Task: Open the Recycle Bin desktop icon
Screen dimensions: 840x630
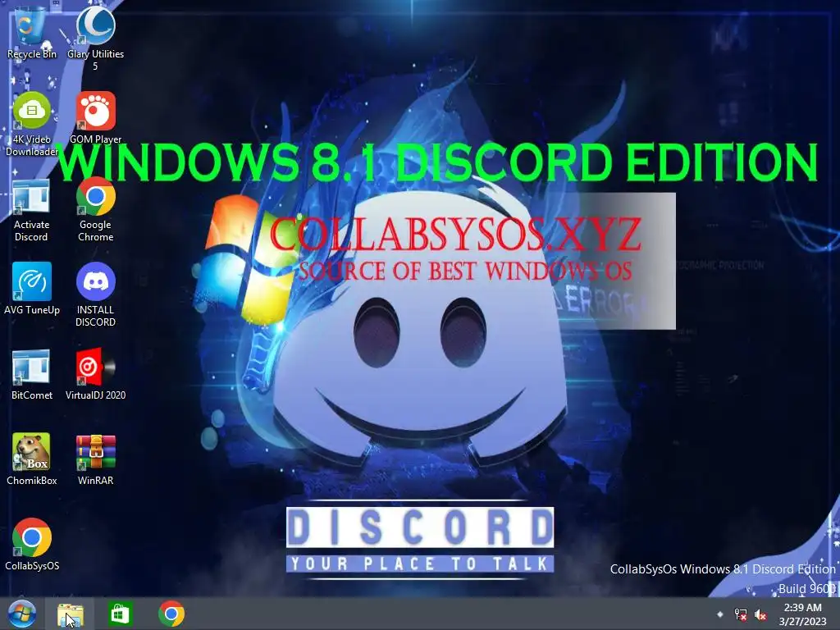Action: pyautogui.click(x=32, y=32)
